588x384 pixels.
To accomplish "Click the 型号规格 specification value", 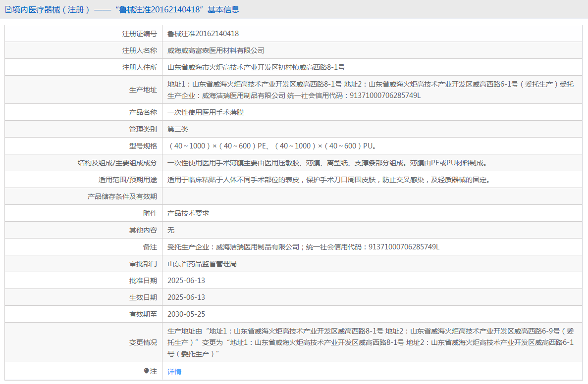I will pos(271,146).
